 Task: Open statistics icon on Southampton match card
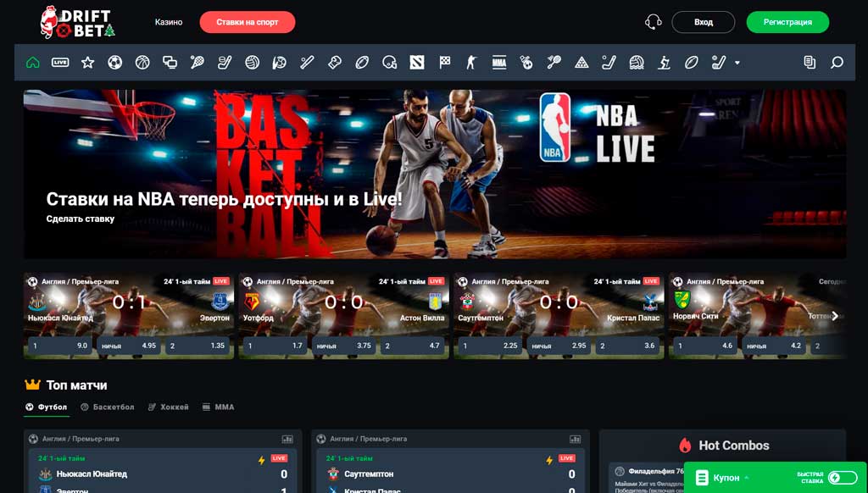(x=576, y=440)
